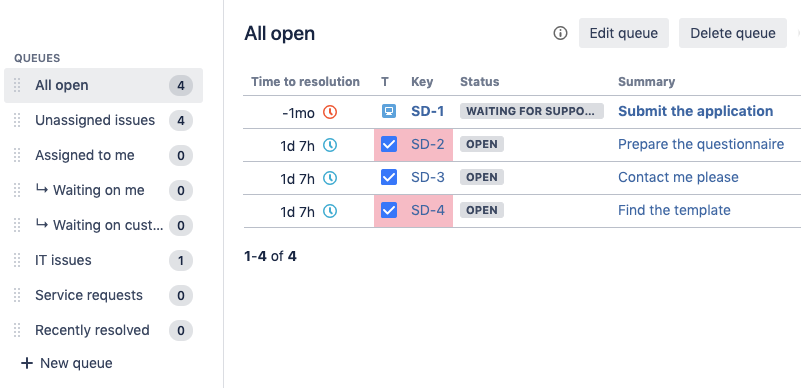Grab the drag handle beside All open queue
The height and width of the screenshot is (388, 801).
[17, 85]
